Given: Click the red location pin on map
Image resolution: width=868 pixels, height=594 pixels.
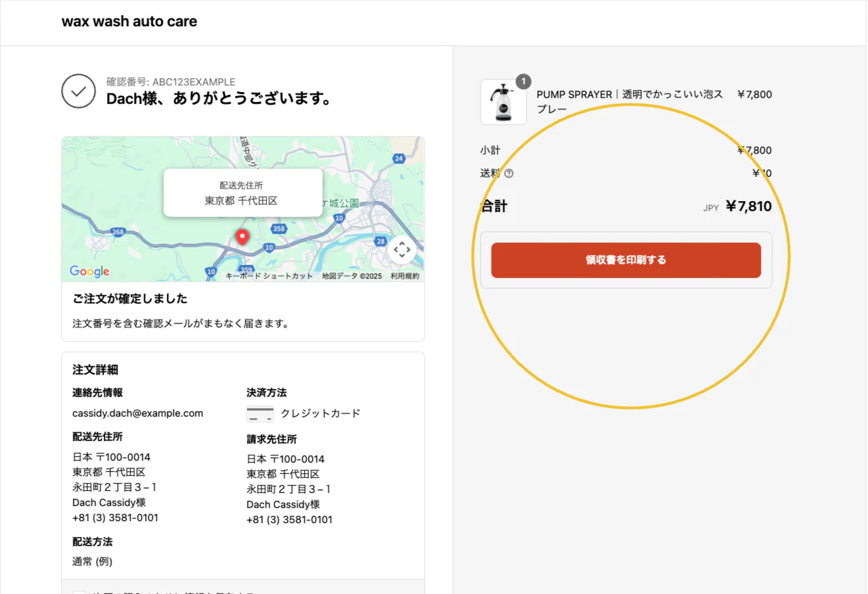Looking at the screenshot, I should point(242,237).
